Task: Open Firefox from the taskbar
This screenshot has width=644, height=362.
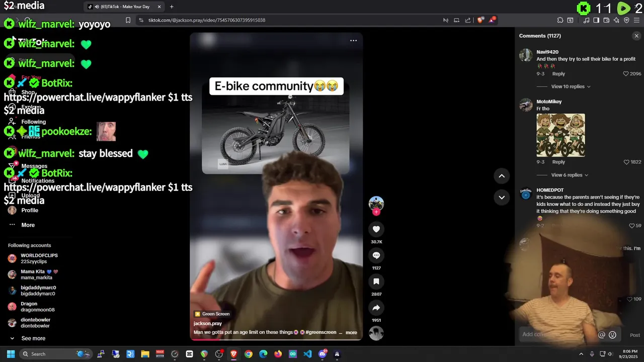Action: coord(278,354)
